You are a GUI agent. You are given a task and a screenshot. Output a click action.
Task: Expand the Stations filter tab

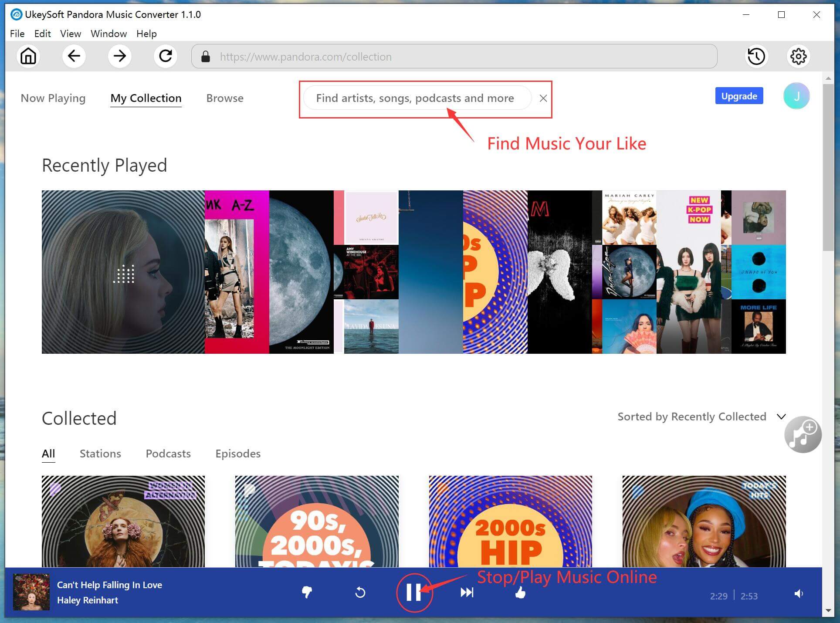[x=100, y=454]
